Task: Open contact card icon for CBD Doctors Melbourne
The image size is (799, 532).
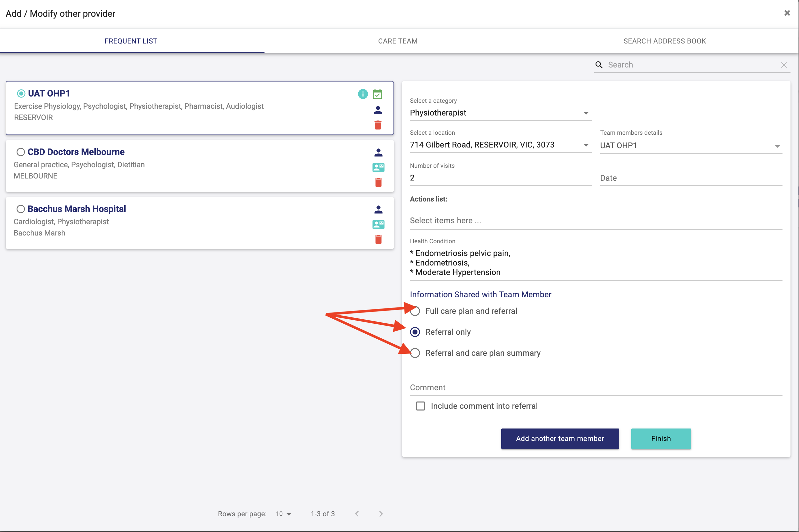Action: point(378,167)
